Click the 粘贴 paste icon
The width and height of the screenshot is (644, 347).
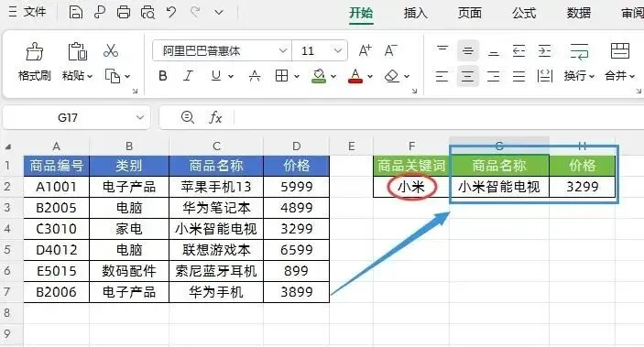coord(77,51)
